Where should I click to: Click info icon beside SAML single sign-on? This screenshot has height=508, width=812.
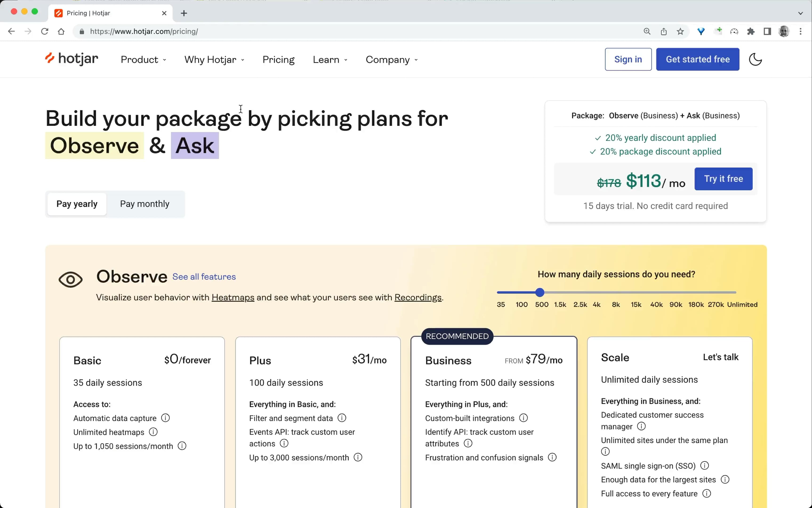(704, 465)
